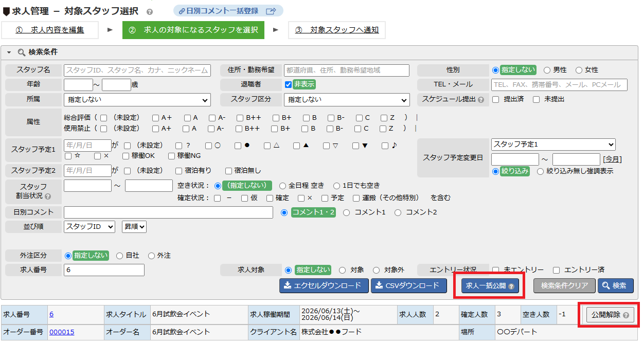The width and height of the screenshot is (644, 342).
Task: Click help icon on スタッフ割当状況 label
Action: 48,196
